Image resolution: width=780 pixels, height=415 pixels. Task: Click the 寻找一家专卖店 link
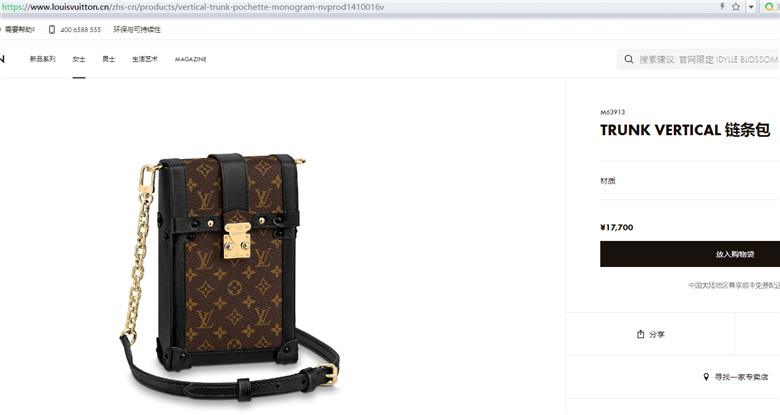click(741, 377)
